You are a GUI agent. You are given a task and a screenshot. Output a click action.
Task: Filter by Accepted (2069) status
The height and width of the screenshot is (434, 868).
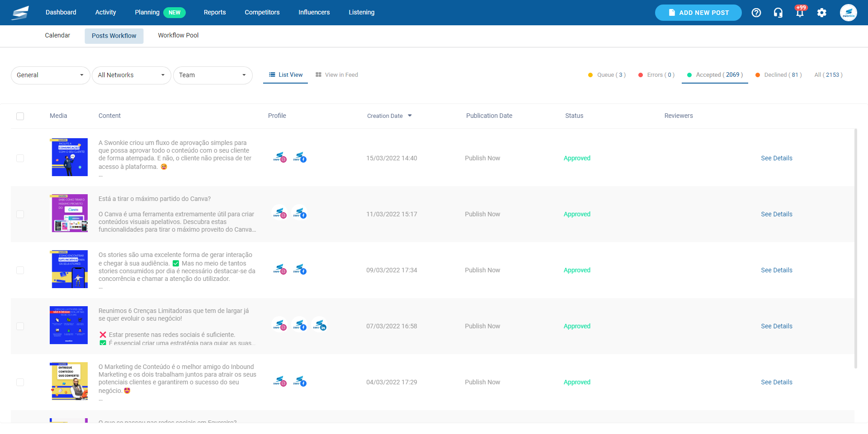point(715,75)
